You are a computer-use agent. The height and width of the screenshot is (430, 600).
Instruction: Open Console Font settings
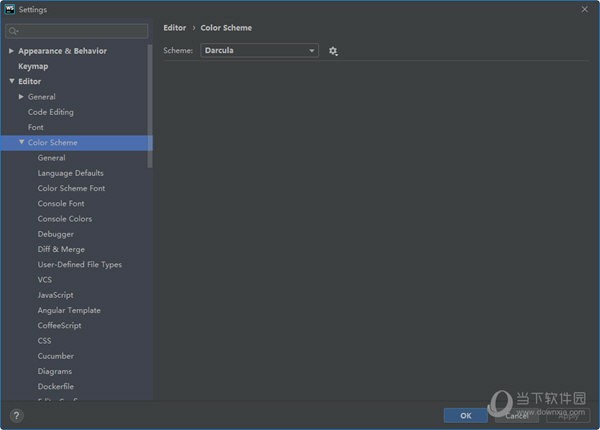point(61,204)
